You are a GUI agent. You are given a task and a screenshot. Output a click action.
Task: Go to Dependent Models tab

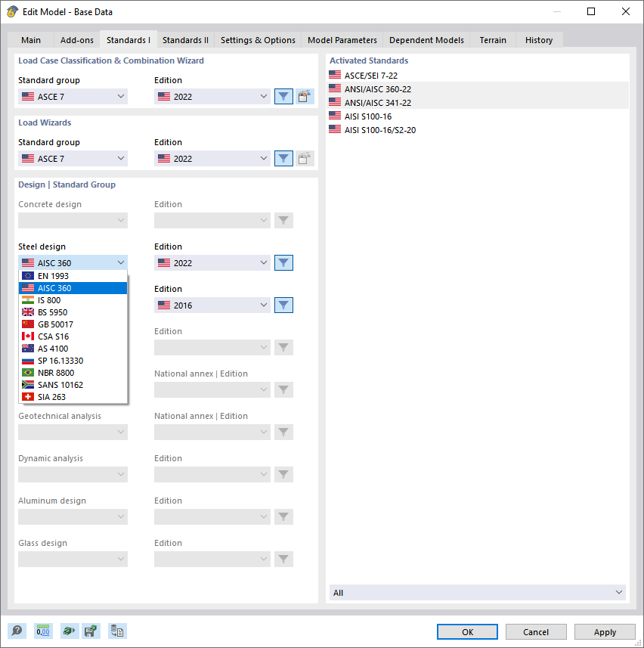pos(426,40)
